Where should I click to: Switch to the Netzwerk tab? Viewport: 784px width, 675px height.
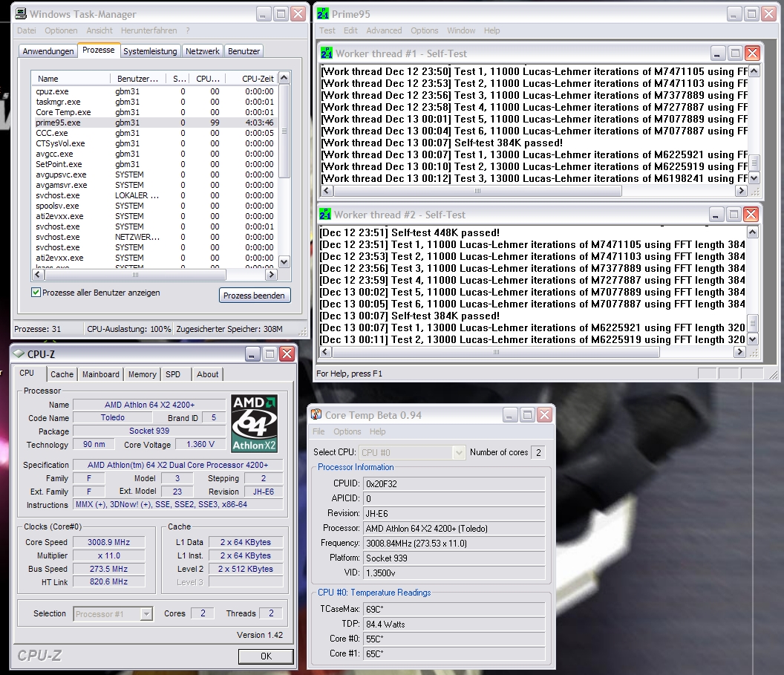pyautogui.click(x=203, y=51)
